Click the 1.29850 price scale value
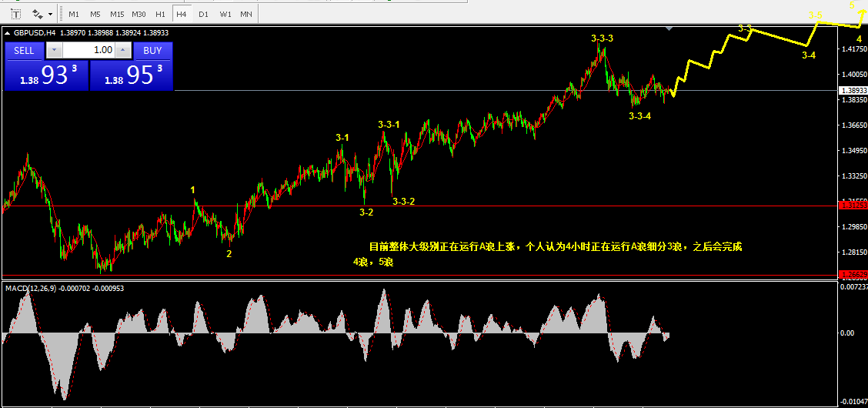The height and width of the screenshot is (408, 868). (x=853, y=226)
